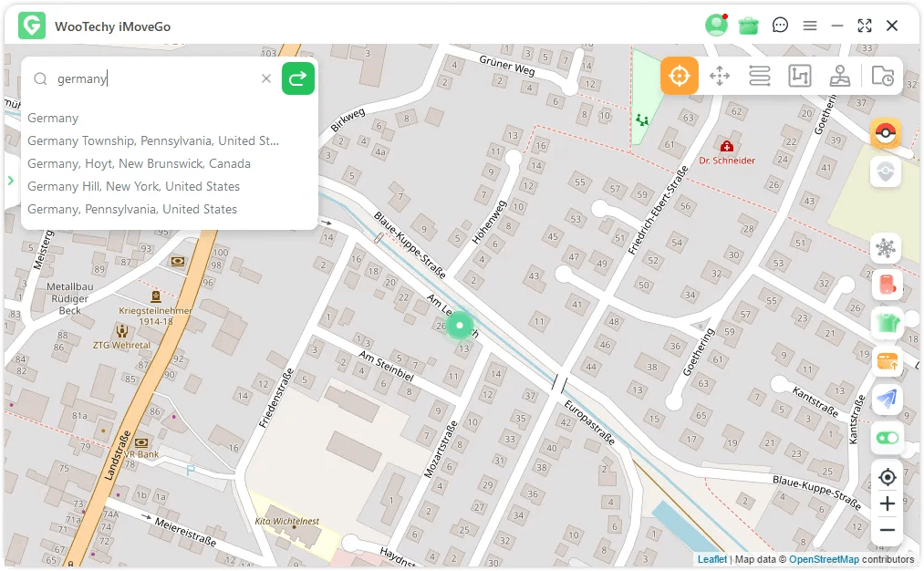Select the right-angle route mode icon

coord(800,76)
